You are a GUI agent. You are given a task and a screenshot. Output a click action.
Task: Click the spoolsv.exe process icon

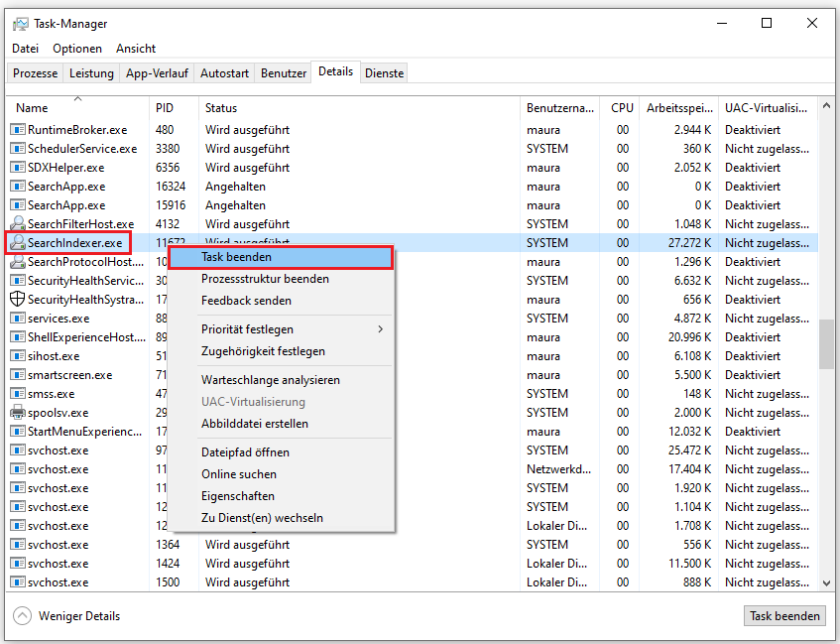tap(17, 412)
